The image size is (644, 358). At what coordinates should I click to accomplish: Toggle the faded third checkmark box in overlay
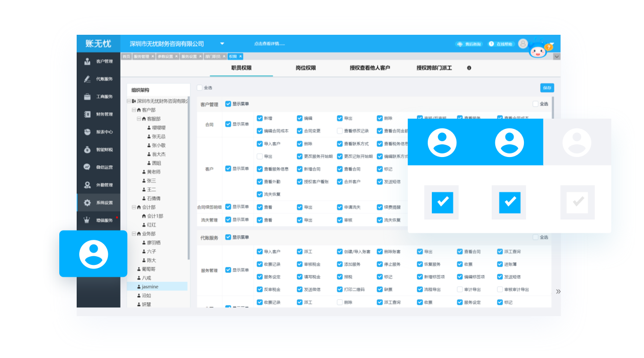tap(578, 203)
